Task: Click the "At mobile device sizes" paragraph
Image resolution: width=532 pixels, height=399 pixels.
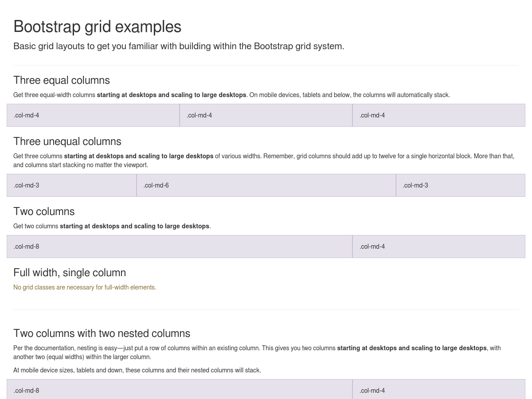Action: 137,370
